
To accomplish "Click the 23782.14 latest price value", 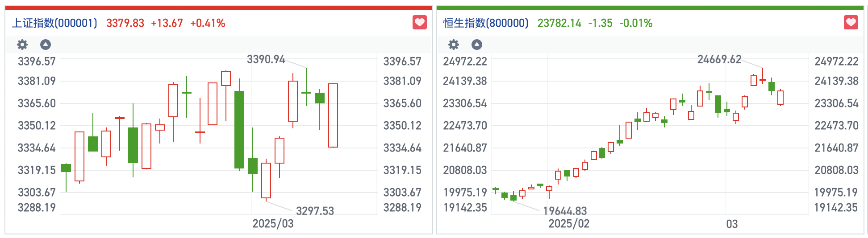I will (x=559, y=23).
